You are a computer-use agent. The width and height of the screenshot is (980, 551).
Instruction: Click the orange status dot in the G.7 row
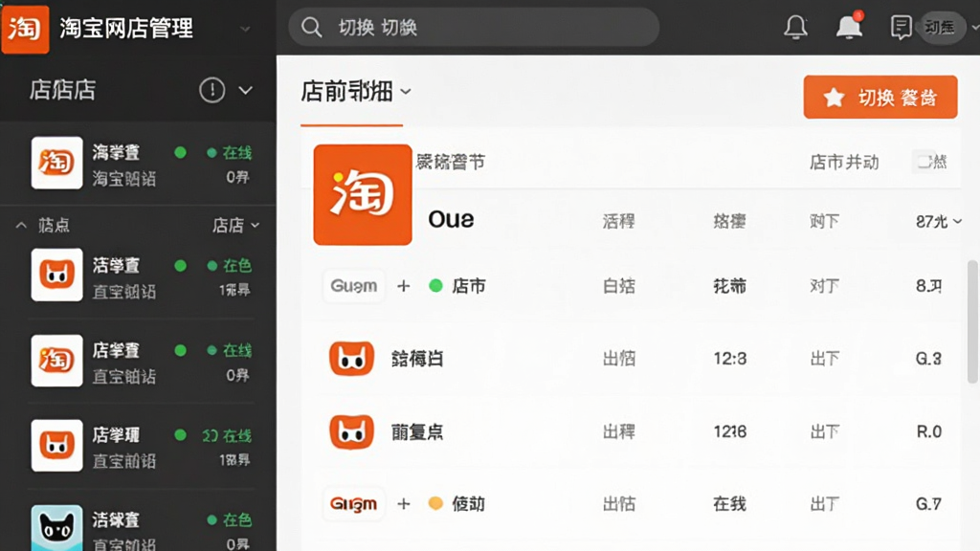point(435,503)
